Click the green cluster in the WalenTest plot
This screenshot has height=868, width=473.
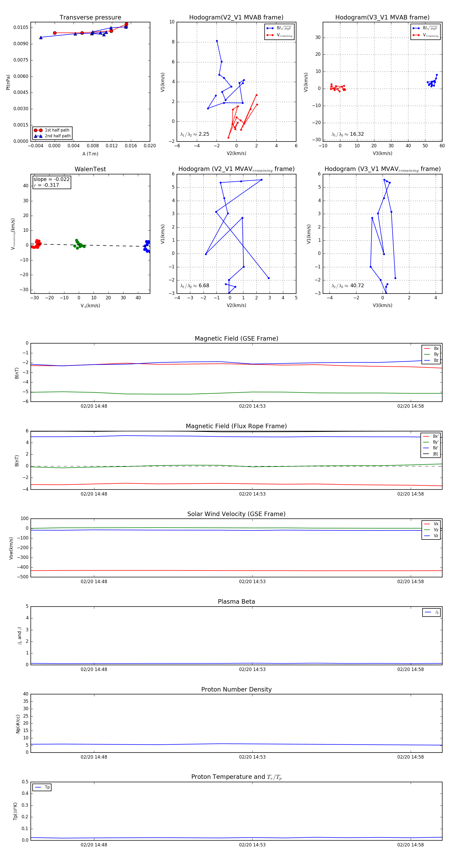(x=79, y=244)
